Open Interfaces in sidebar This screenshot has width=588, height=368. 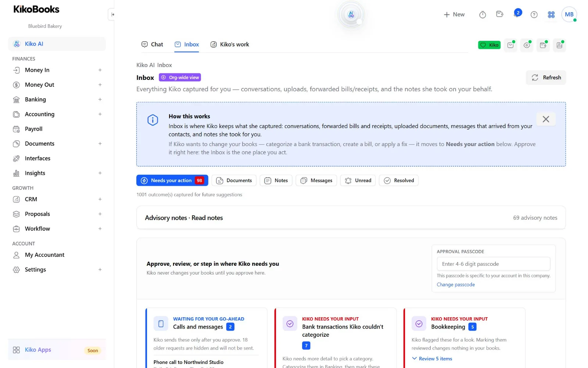coord(37,158)
